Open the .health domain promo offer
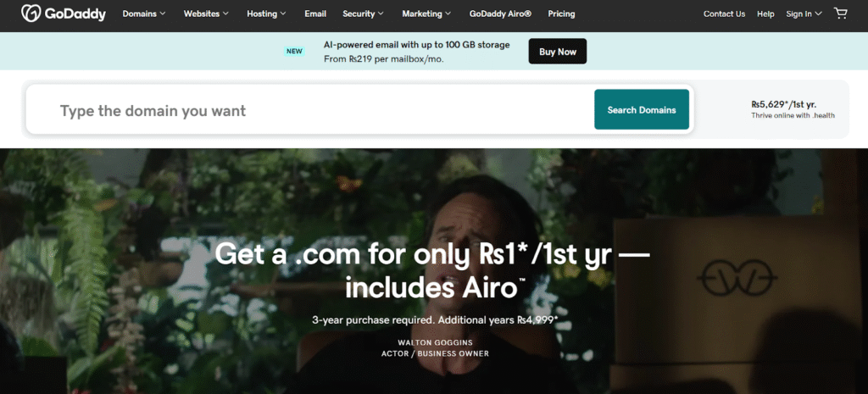This screenshot has width=868, height=394. [x=793, y=109]
